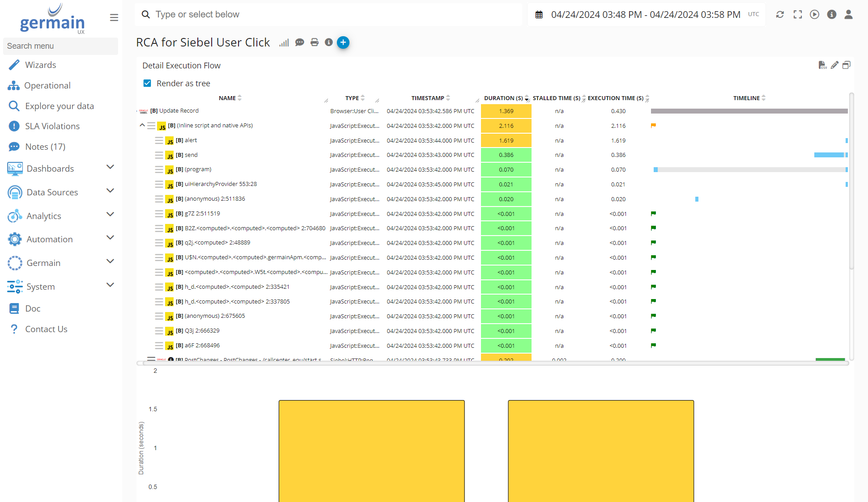
Task: Click the date range picker field
Action: (x=645, y=14)
